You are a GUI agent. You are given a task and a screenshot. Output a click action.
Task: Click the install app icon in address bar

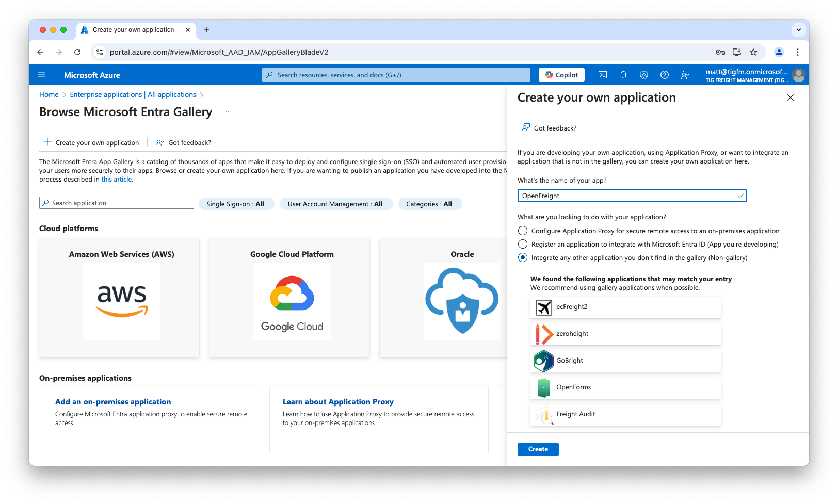click(737, 52)
